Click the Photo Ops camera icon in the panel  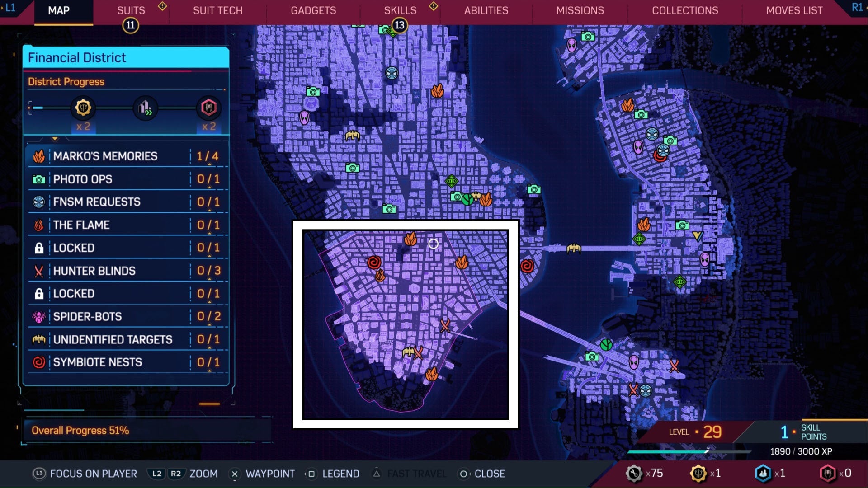click(38, 179)
